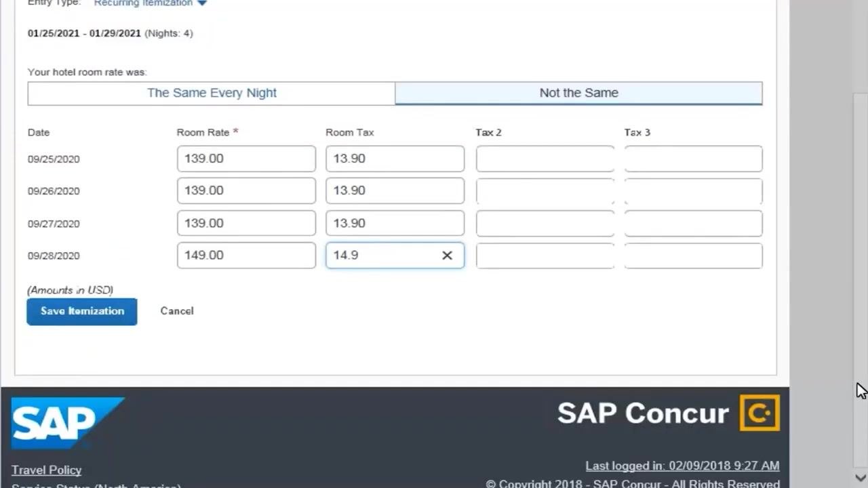The width and height of the screenshot is (868, 488).
Task: Click the 09/25/2020 date label
Action: 54,159
